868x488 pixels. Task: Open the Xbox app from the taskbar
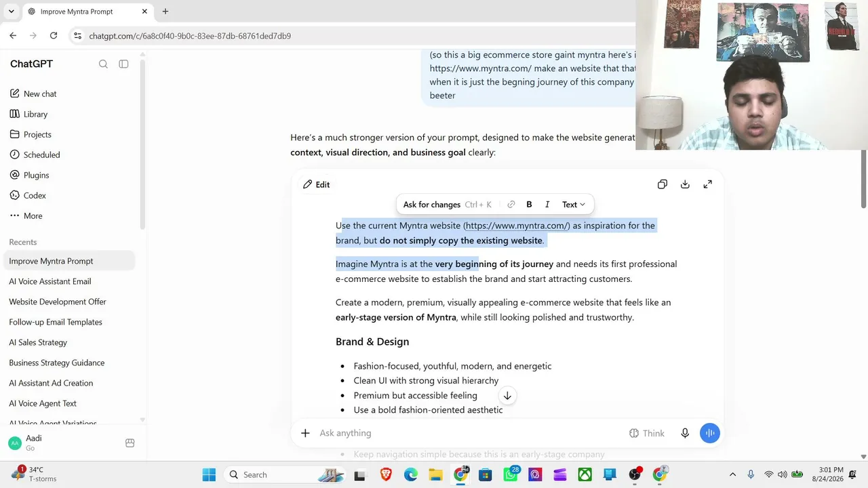[x=585, y=474]
